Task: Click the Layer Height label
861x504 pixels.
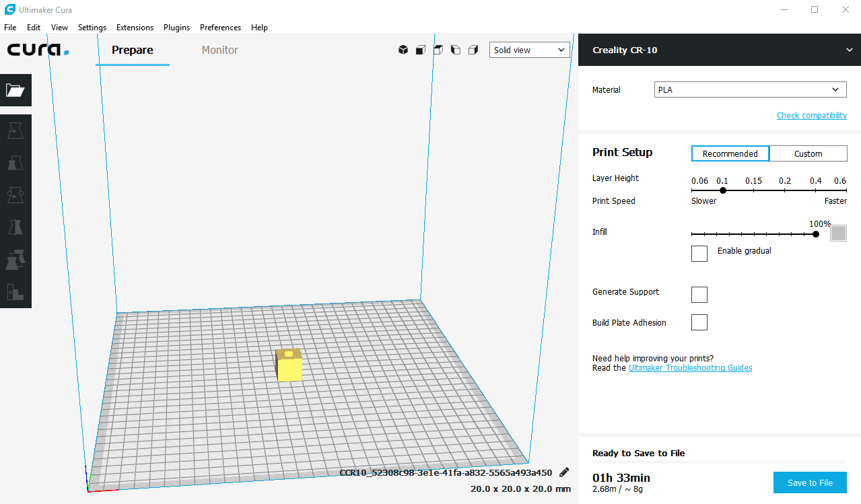Action: click(615, 178)
